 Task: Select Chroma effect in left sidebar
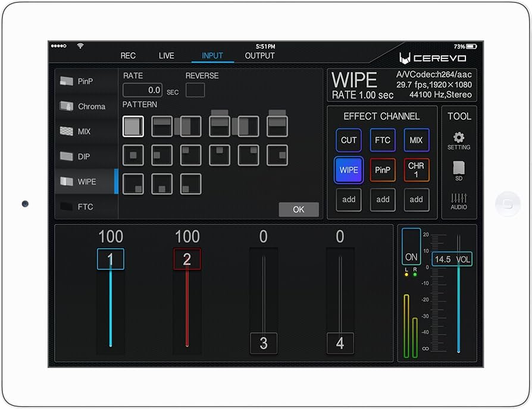pos(86,106)
